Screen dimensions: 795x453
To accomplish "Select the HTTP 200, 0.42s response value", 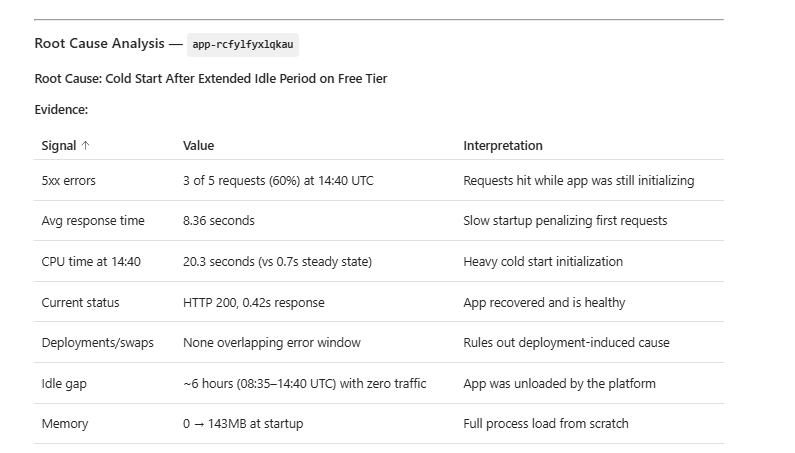I will [x=253, y=302].
